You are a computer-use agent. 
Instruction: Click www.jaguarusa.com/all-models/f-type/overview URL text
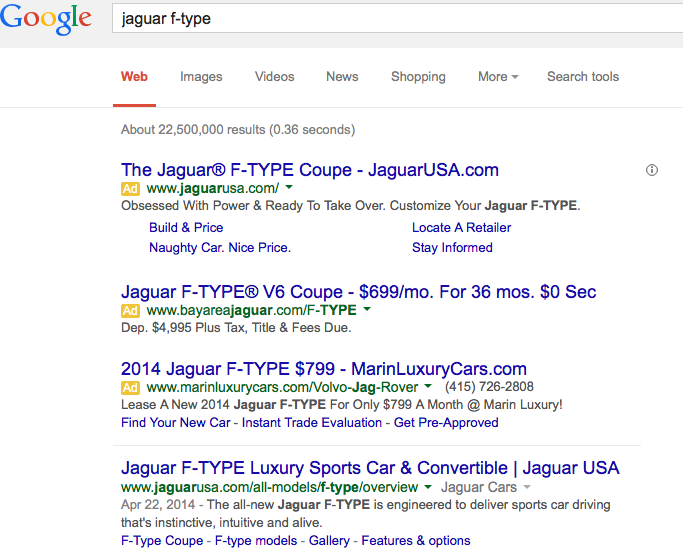pyautogui.click(x=269, y=487)
